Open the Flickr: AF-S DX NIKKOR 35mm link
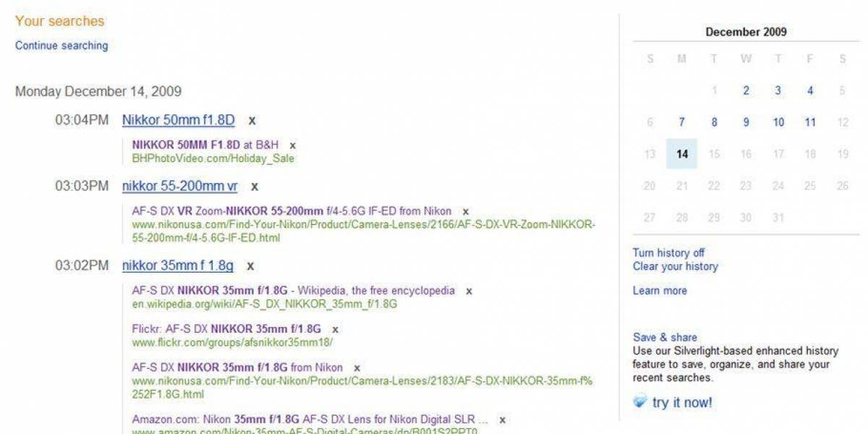The width and height of the screenshot is (868, 434). [x=226, y=329]
